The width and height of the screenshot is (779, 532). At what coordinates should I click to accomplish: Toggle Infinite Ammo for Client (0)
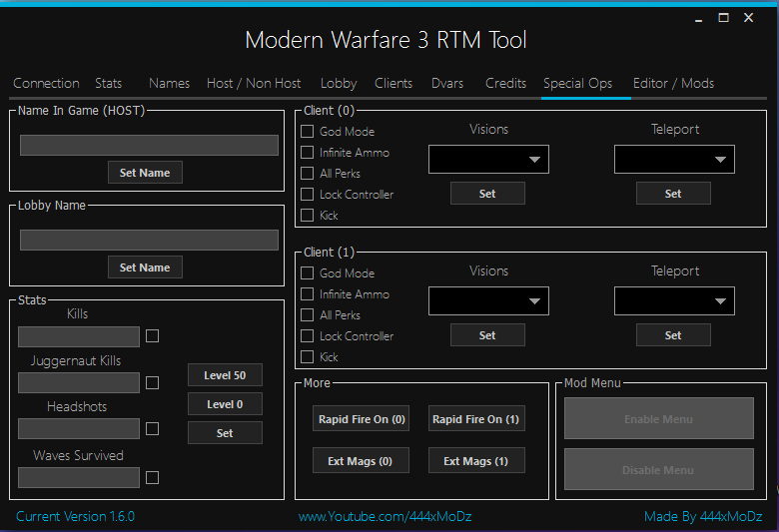(307, 152)
